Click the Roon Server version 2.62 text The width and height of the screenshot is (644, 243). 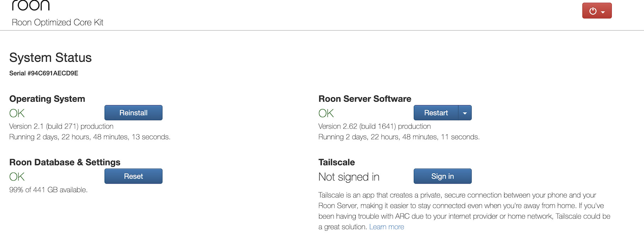(x=375, y=126)
